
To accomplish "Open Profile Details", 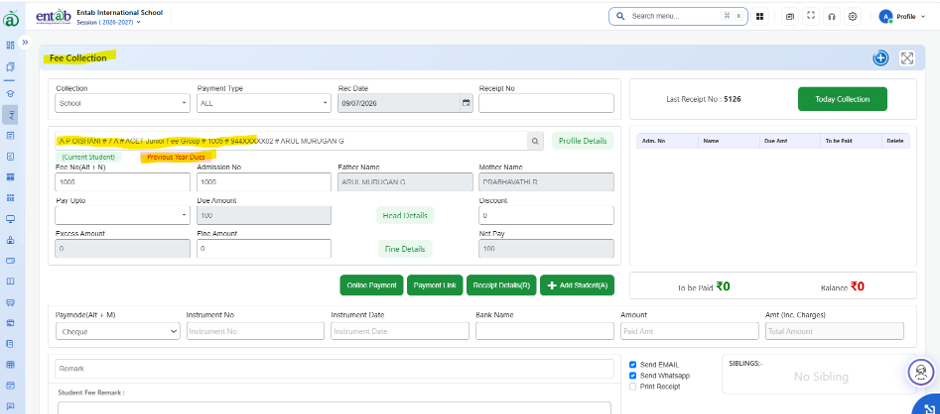I will [583, 141].
